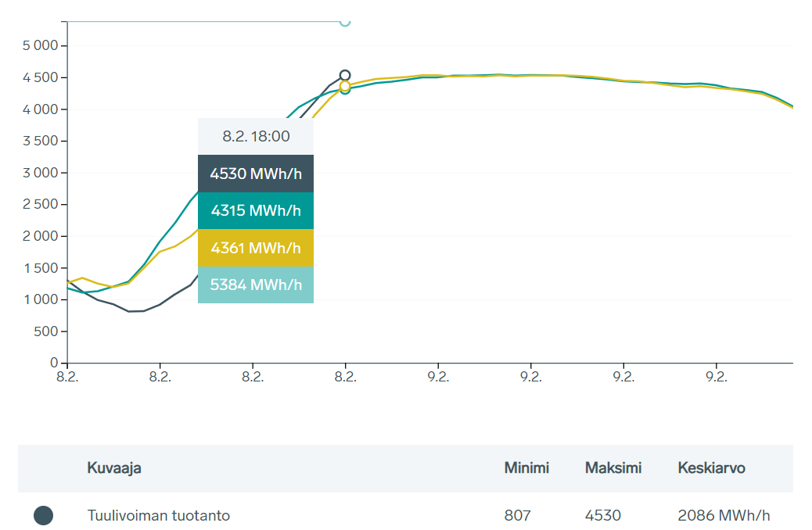Sort by the Keskiarvo column header

pyautogui.click(x=711, y=468)
